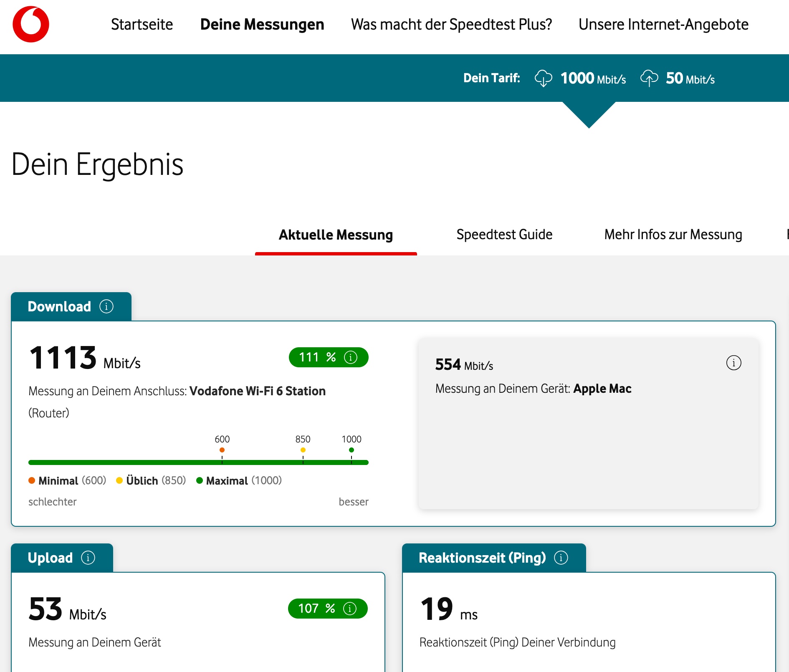Viewport: 789px width, 672px height.
Task: Click the Download card header
Action: (x=71, y=306)
